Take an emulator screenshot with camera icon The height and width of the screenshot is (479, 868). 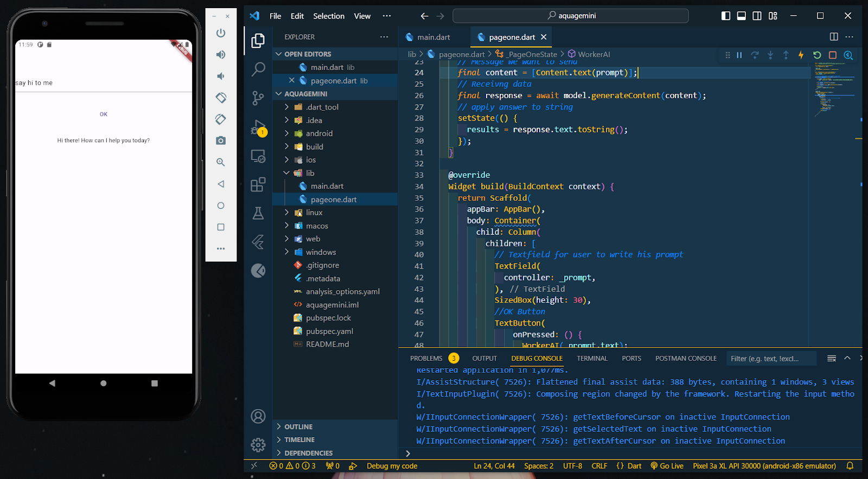coord(221,140)
